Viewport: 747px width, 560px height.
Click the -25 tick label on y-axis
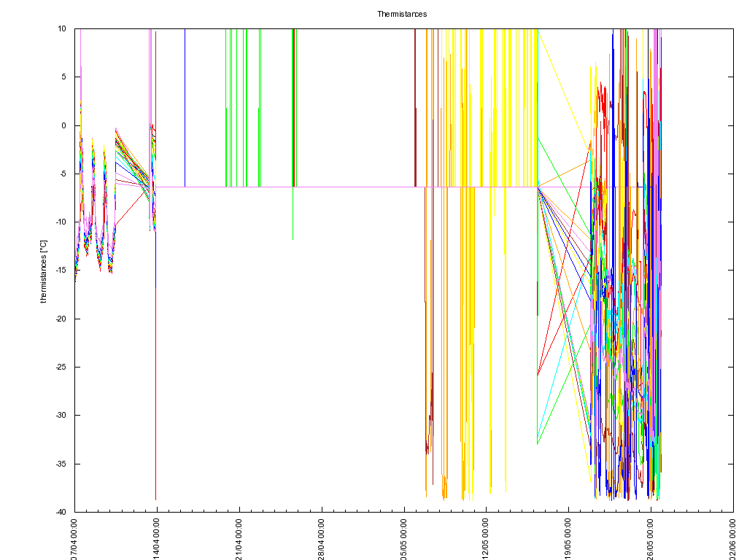pos(61,367)
